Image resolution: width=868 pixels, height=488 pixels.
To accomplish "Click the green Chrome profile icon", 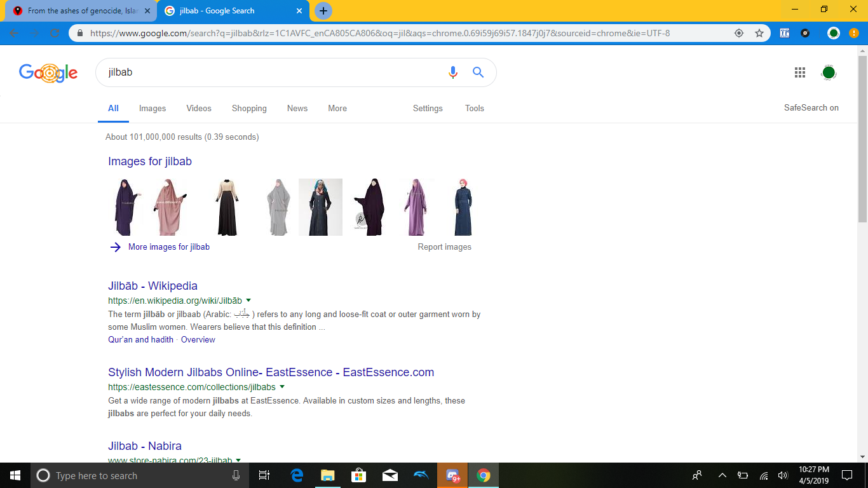I will click(x=834, y=33).
